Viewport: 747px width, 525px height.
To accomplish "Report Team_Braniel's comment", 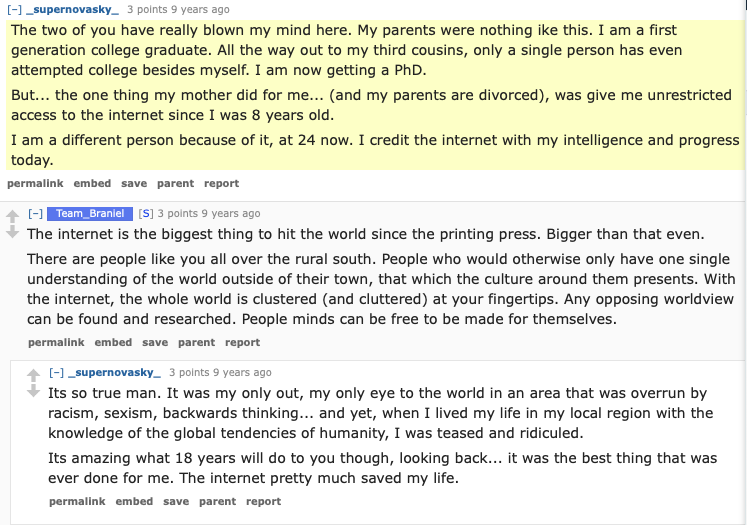I will (x=242, y=342).
